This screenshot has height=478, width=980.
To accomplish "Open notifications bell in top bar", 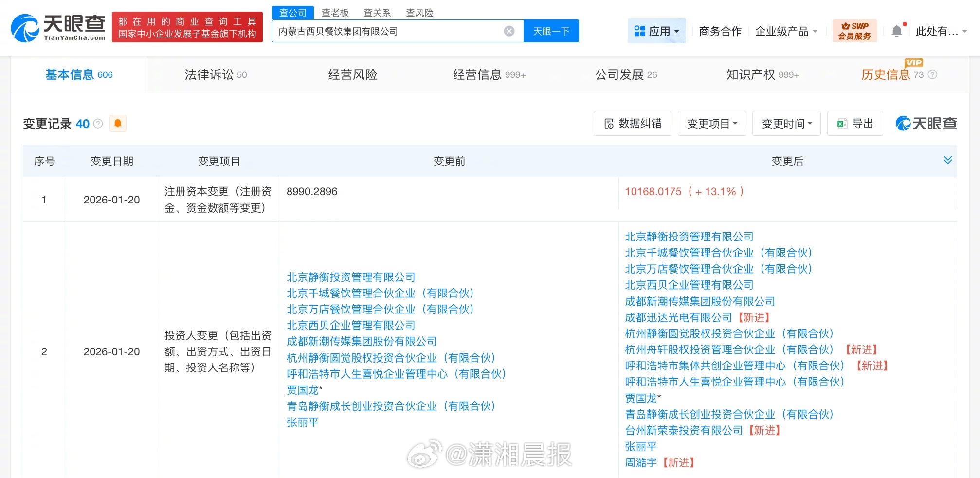I will pos(896,31).
